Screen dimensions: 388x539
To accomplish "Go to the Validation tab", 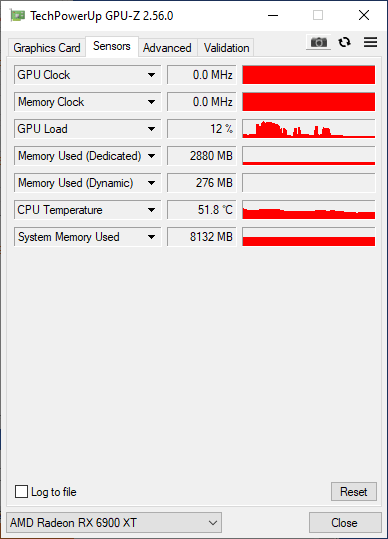I will 226,48.
